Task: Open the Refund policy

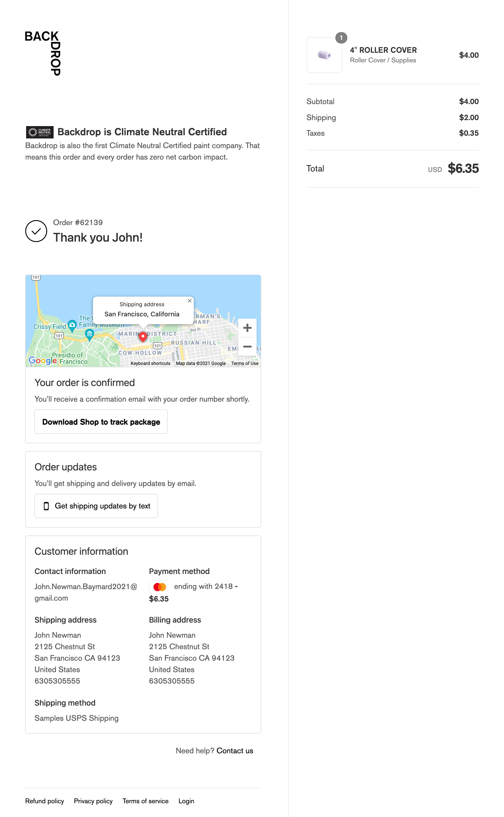Action: tap(45, 801)
